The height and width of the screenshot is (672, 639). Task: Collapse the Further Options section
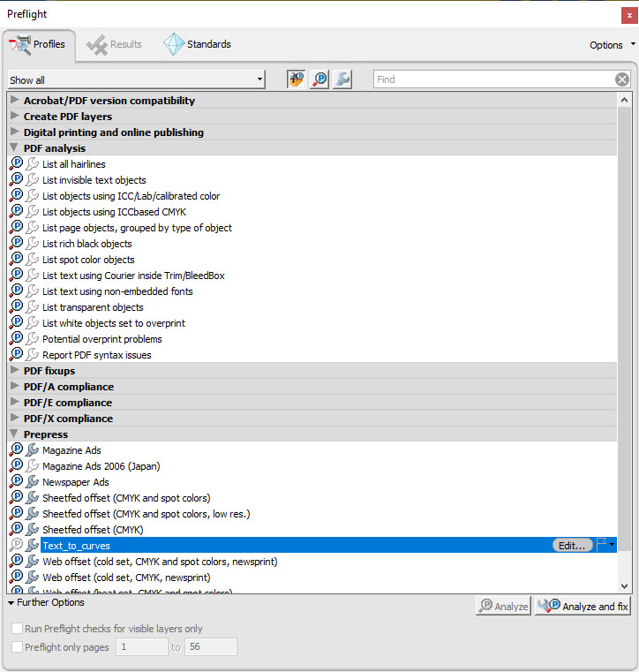[x=11, y=602]
